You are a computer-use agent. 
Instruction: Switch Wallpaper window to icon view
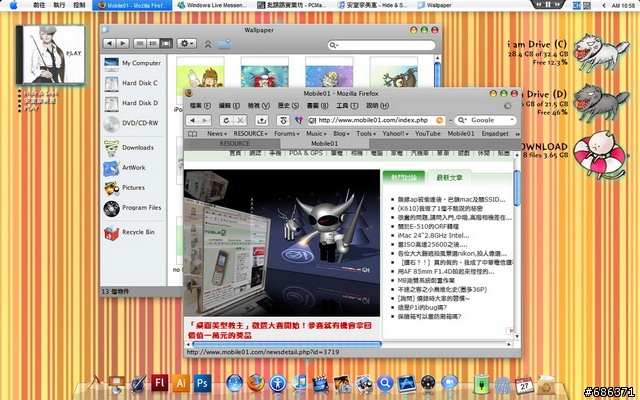click(x=140, y=43)
